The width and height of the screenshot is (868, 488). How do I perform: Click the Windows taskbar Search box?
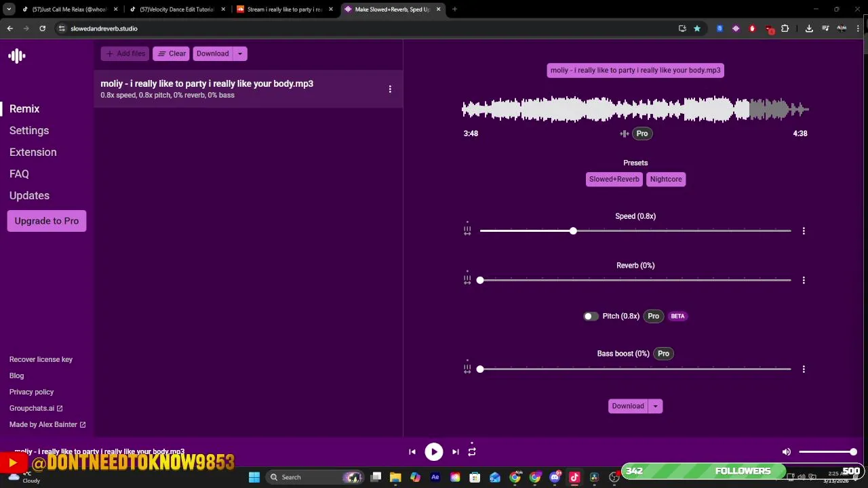[x=315, y=477]
